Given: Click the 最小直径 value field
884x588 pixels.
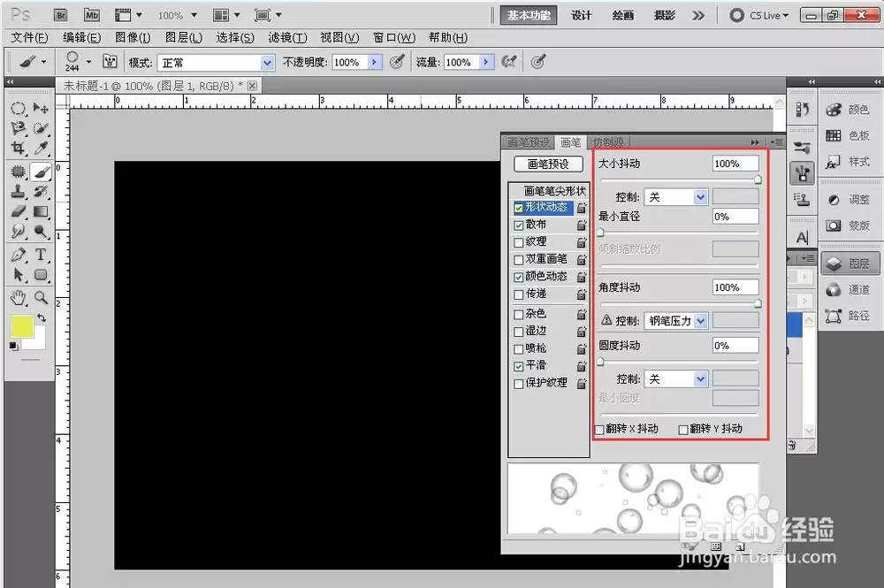Looking at the screenshot, I should [735, 217].
